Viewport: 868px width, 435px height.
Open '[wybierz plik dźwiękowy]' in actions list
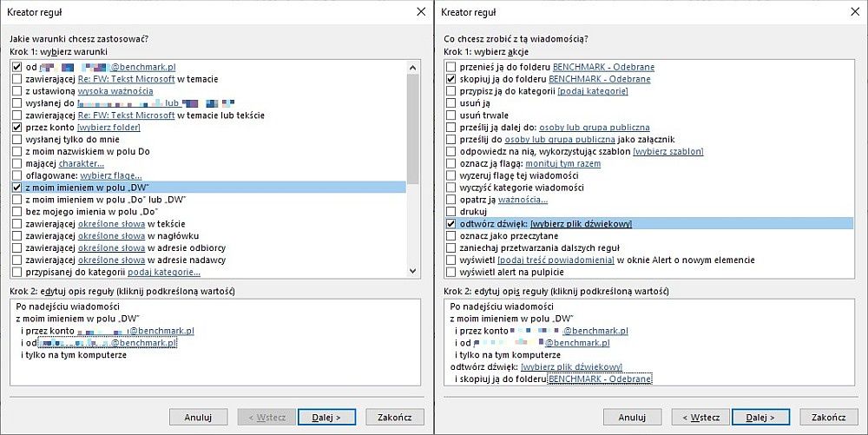coord(581,224)
